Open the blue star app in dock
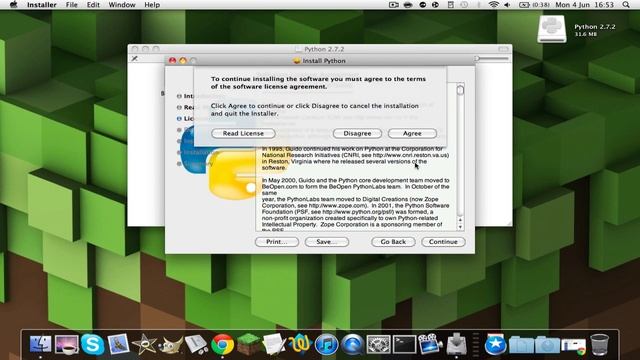 click(495, 344)
